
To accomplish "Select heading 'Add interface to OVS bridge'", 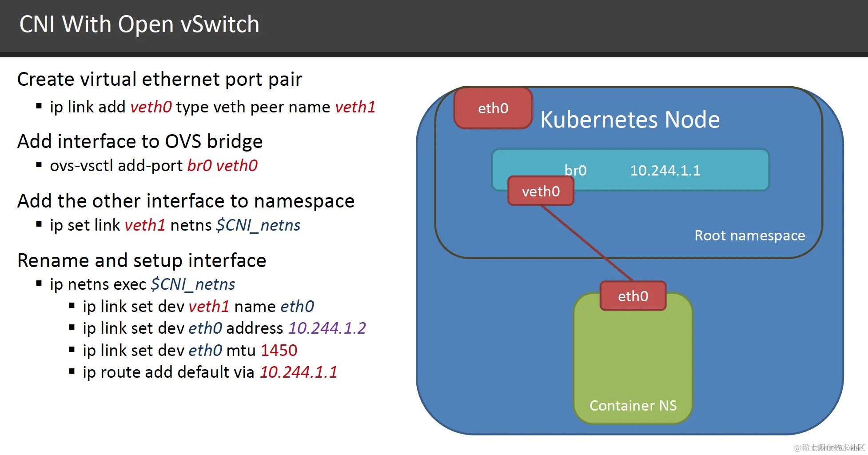I will [140, 142].
